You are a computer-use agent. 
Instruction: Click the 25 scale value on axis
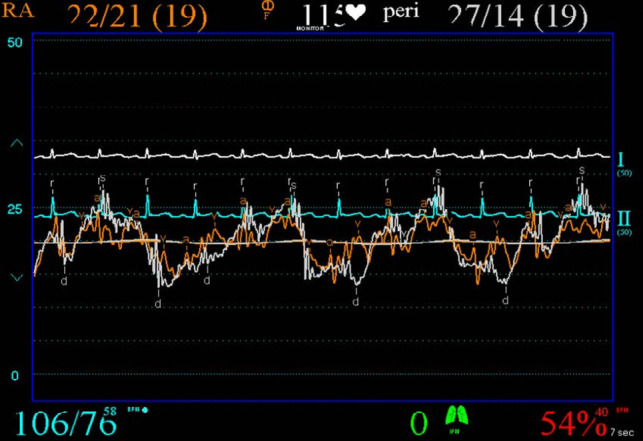(x=15, y=209)
